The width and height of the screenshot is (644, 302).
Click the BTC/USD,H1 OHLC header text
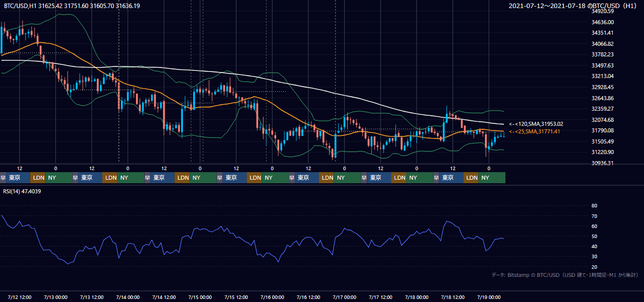tap(72, 6)
